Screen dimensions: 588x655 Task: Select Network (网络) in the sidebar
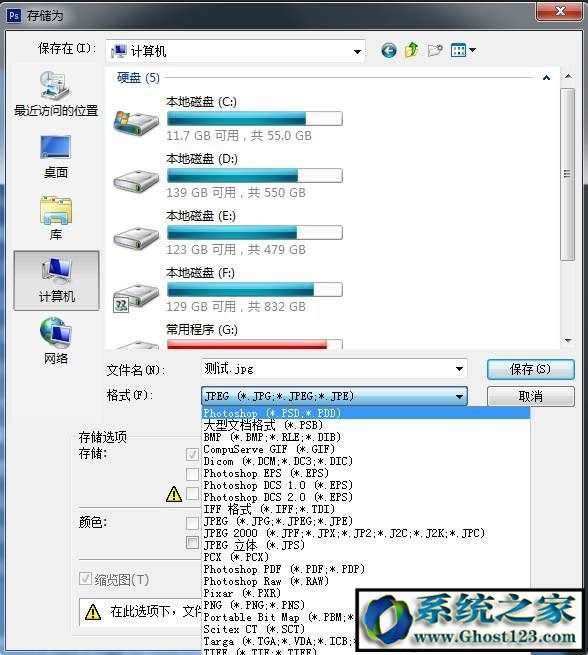(56, 341)
